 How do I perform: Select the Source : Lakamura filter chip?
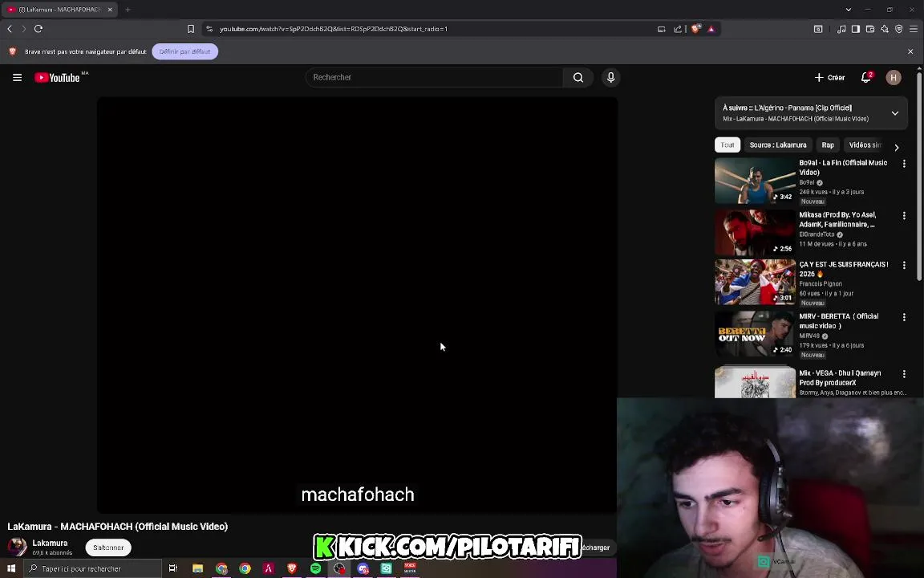click(778, 145)
